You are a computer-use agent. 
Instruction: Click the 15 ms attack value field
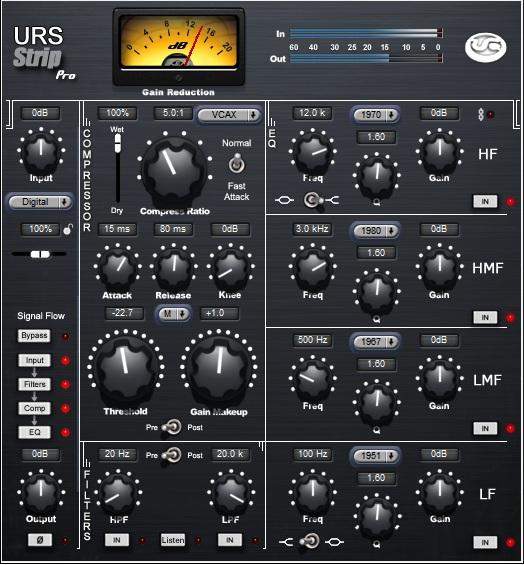click(x=117, y=229)
